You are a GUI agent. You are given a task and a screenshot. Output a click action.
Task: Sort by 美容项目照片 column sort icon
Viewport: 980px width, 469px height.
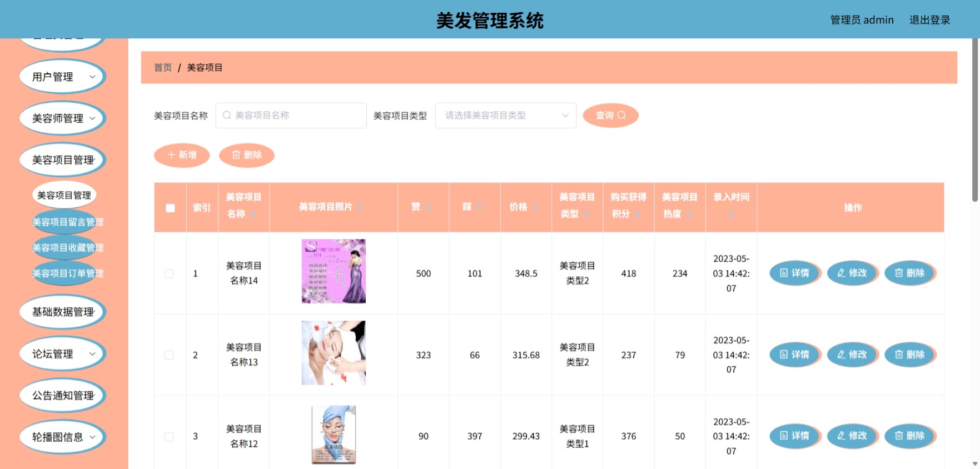[x=360, y=207]
